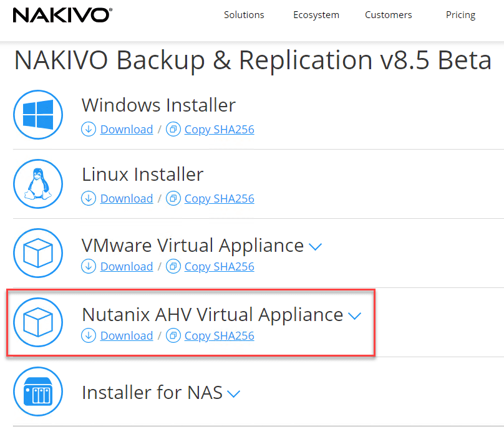Viewport: 504px width, 432px height.
Task: Click the Linux penguin installer icon
Action: pos(38,185)
